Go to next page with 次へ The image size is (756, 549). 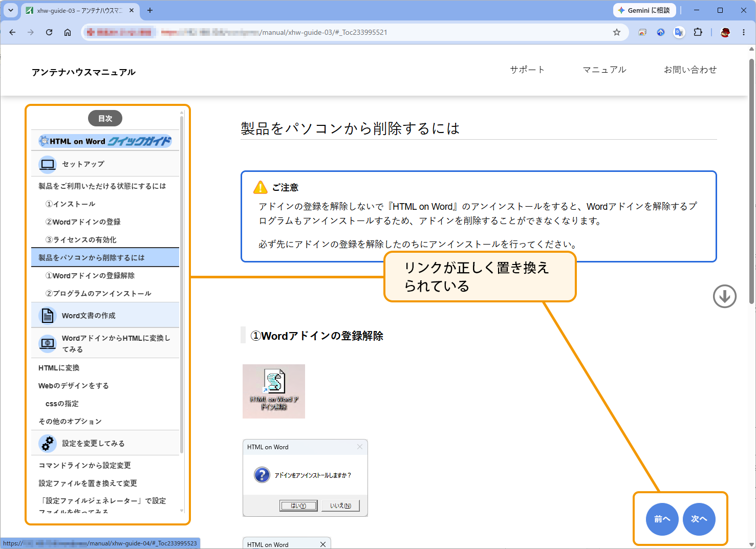pos(699,519)
